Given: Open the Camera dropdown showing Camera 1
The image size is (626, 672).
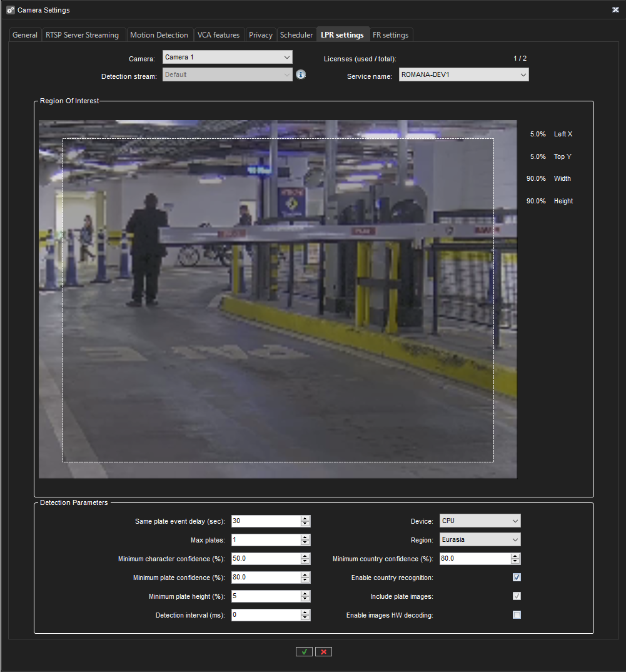Looking at the screenshot, I should click(227, 58).
